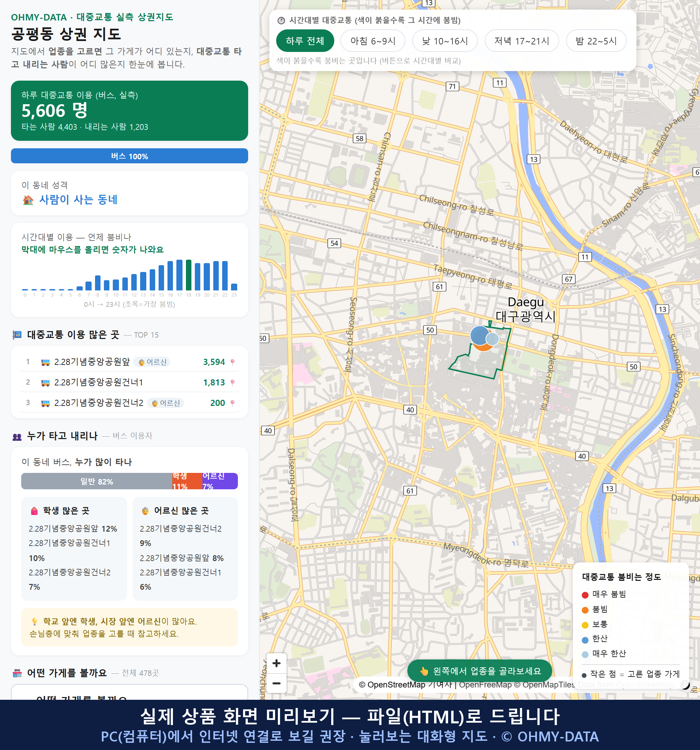Screen dimensions: 700x750
Task: Click the Daegu 대구광역시 map label
Action: click(x=526, y=309)
